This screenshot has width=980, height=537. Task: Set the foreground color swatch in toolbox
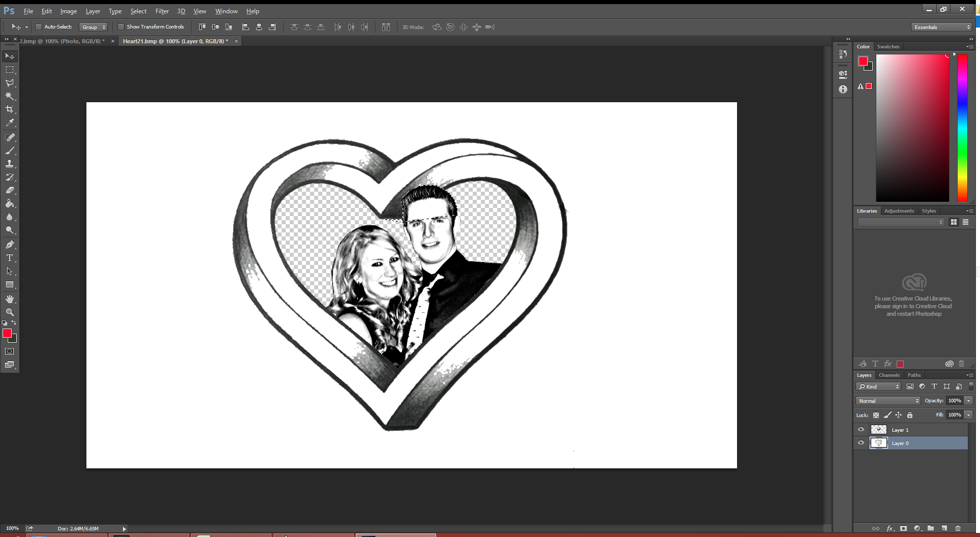coord(7,333)
